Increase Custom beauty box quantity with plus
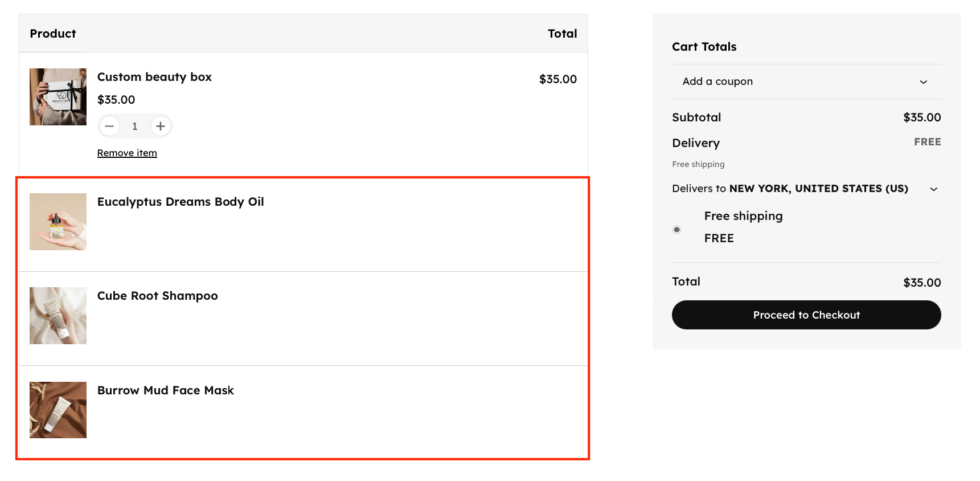980x481 pixels. [x=161, y=126]
